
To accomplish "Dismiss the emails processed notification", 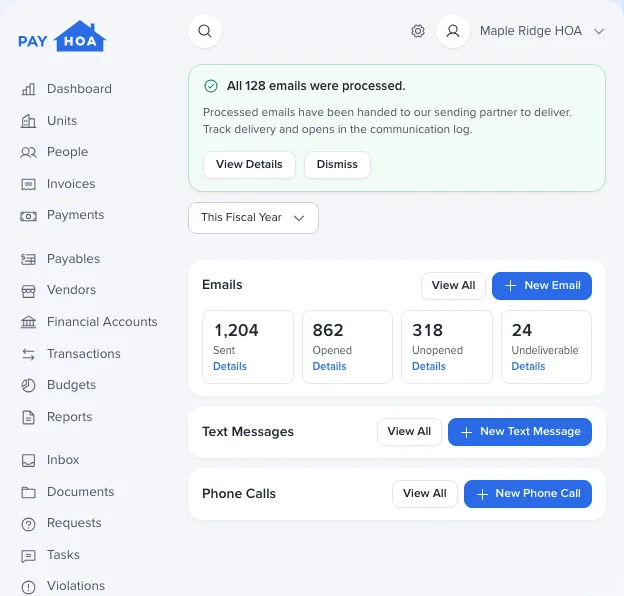I will [337, 164].
